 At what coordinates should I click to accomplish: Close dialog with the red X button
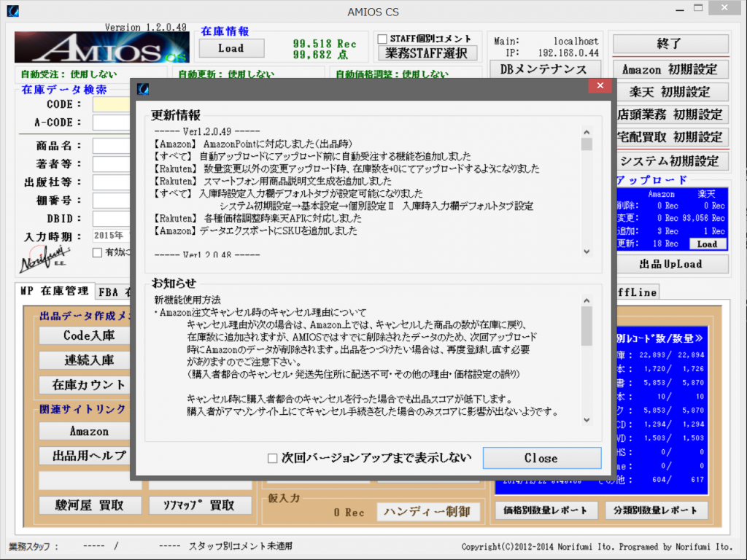click(x=600, y=86)
